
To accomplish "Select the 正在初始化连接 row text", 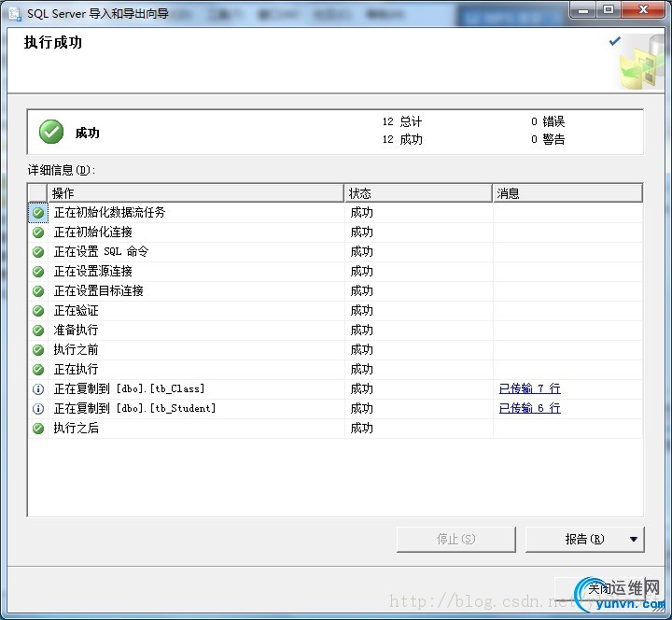I will (x=93, y=232).
